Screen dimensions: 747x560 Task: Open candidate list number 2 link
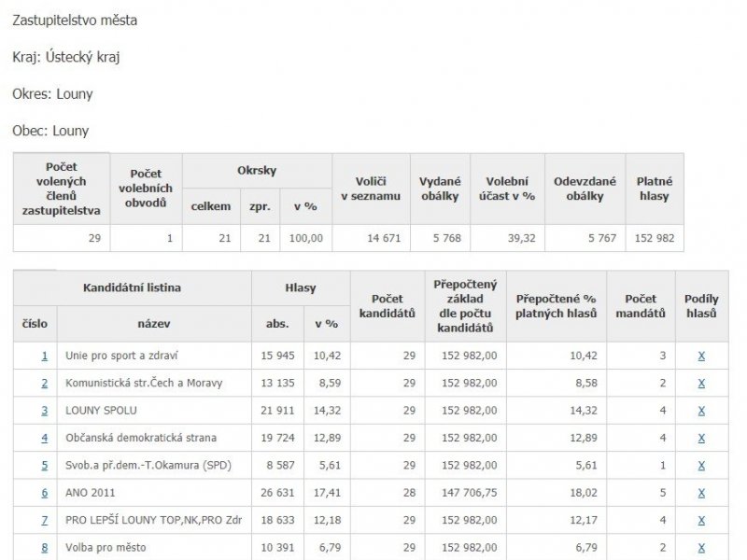pos(44,384)
